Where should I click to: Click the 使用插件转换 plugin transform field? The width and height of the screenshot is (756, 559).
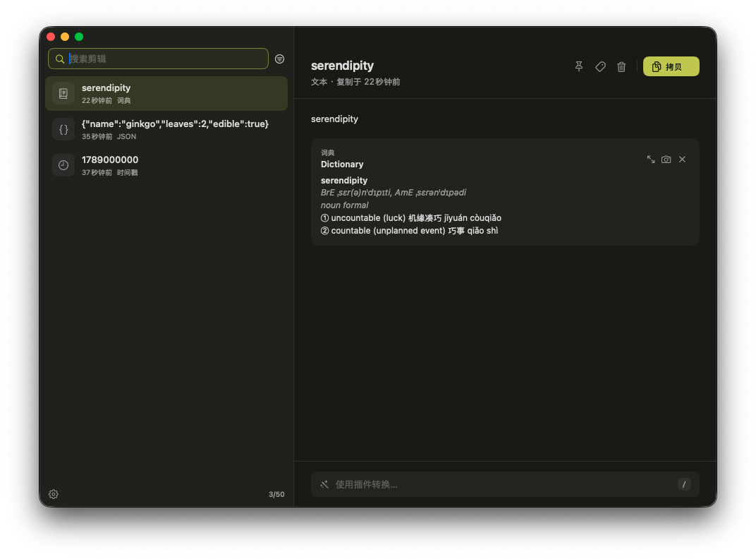(x=505, y=484)
